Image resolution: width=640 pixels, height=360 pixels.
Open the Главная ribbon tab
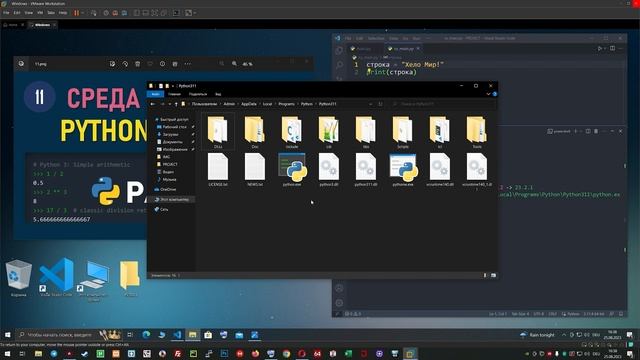pos(174,94)
